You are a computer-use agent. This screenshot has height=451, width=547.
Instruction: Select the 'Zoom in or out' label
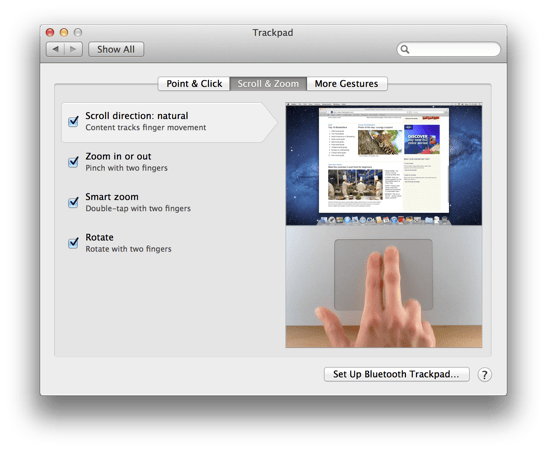coord(118,156)
